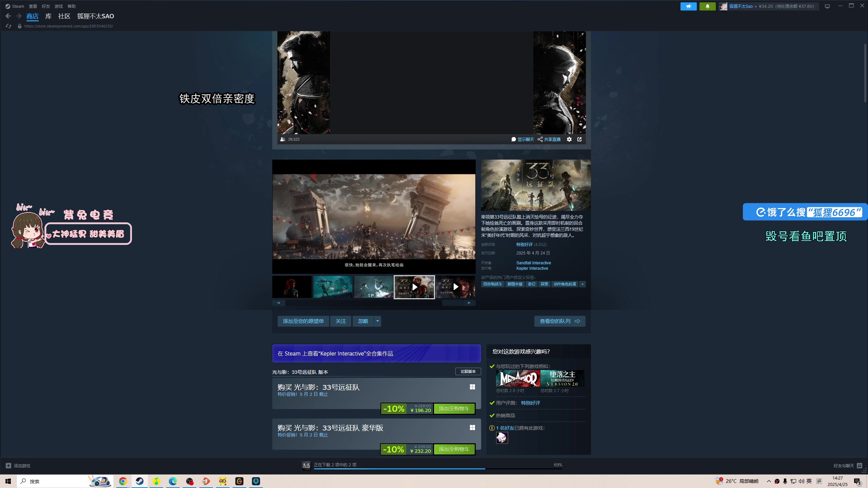
Task: Open the 帮助 menu
Action: pyautogui.click(x=72, y=6)
